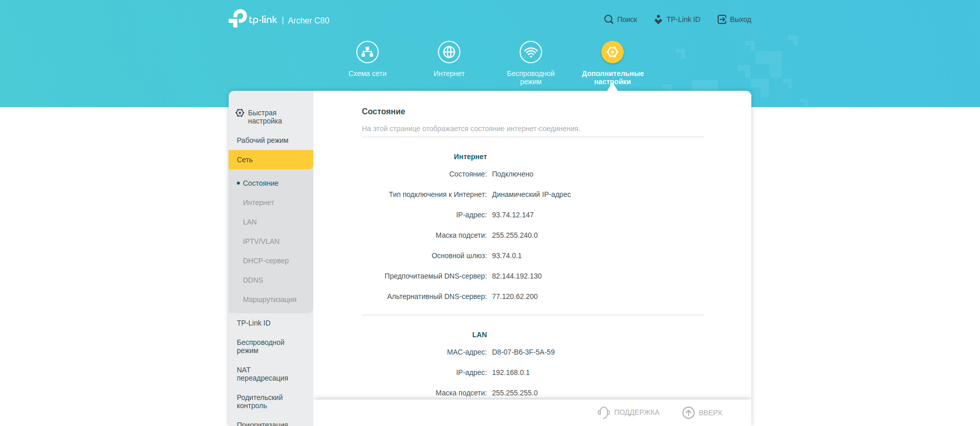Go to the IPTV/VLAN submenu item

coord(261,241)
